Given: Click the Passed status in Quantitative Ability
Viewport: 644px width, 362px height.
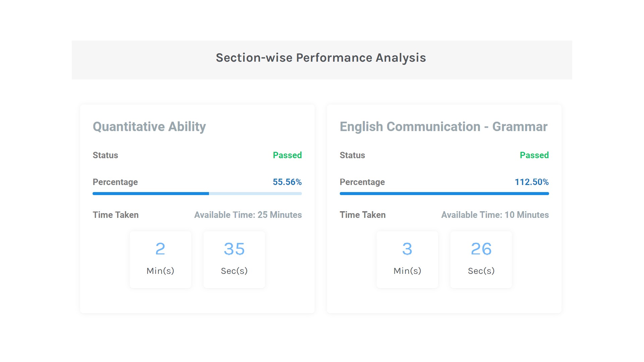Looking at the screenshot, I should [287, 155].
